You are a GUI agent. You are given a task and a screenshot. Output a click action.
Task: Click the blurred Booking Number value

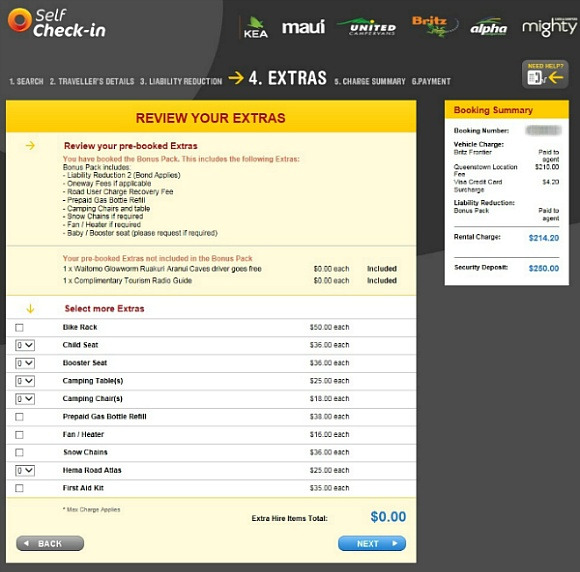[x=543, y=130]
